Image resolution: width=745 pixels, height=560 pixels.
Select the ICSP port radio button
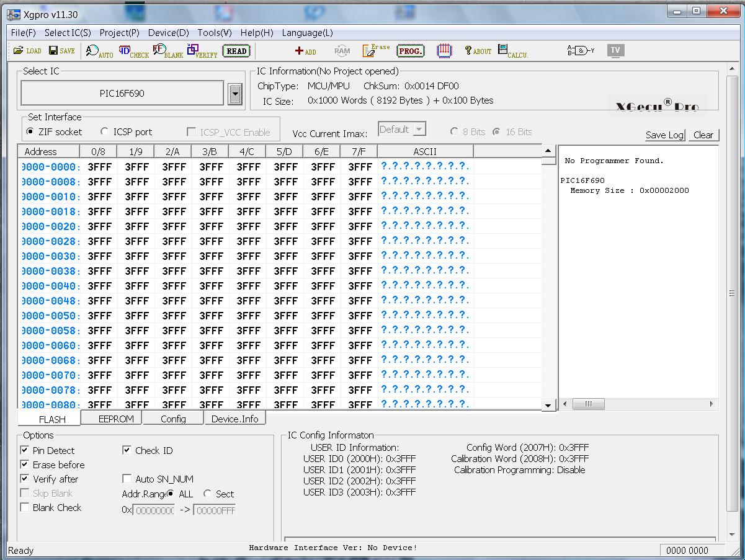pos(104,131)
